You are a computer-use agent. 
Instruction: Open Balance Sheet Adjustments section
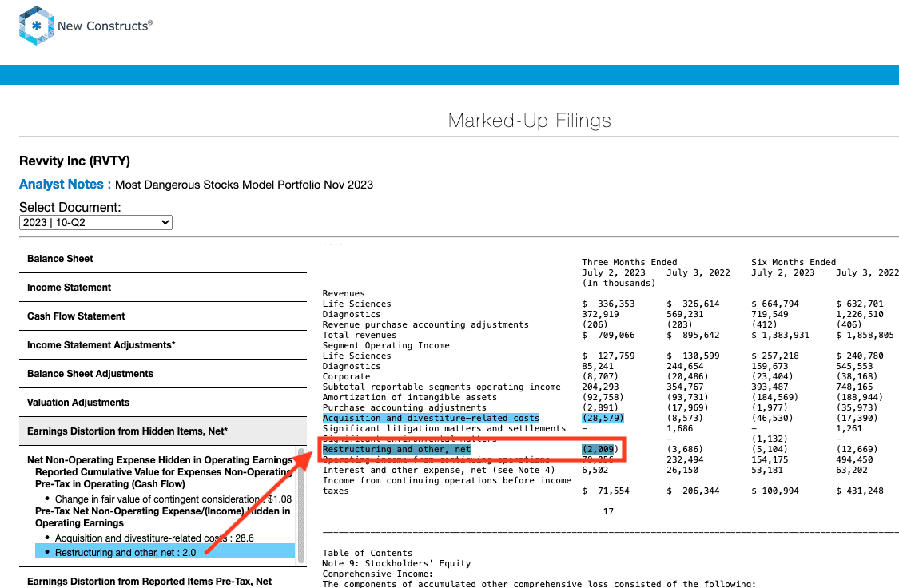(x=163, y=374)
